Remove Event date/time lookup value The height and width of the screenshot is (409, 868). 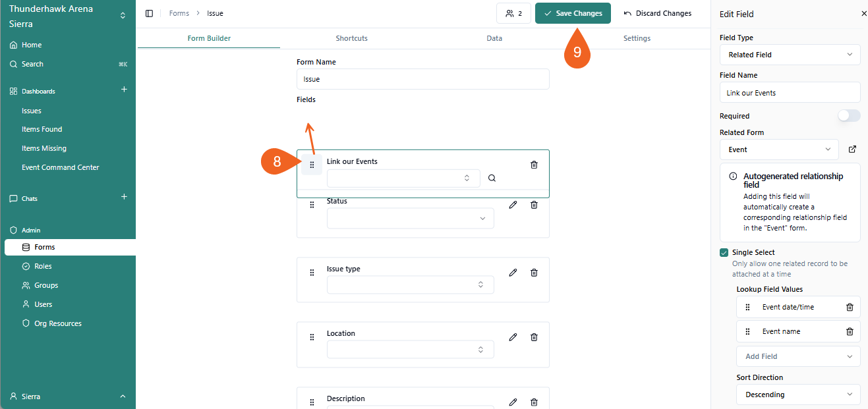pyautogui.click(x=850, y=307)
